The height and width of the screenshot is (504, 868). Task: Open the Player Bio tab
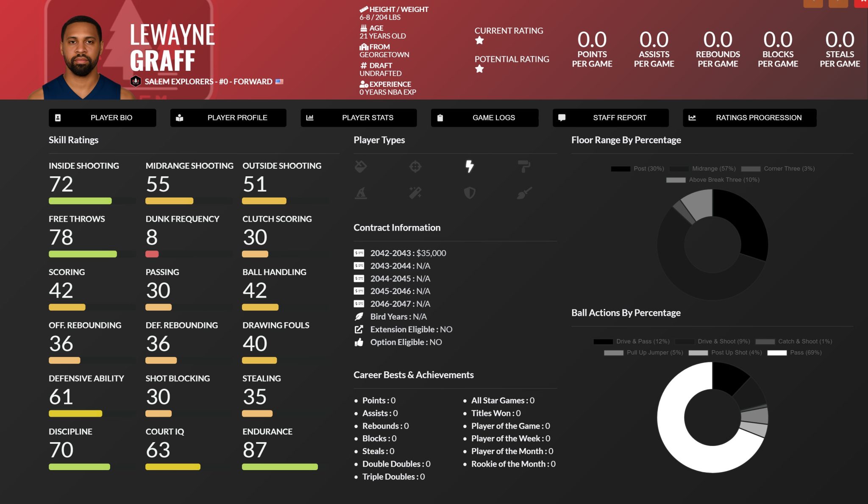[102, 118]
